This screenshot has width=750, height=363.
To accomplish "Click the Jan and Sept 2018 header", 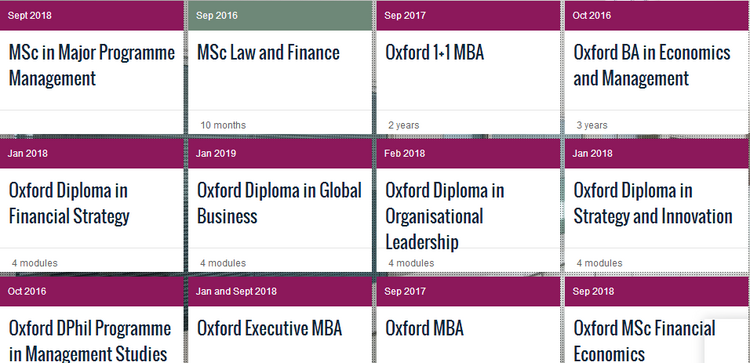I will click(280, 291).
